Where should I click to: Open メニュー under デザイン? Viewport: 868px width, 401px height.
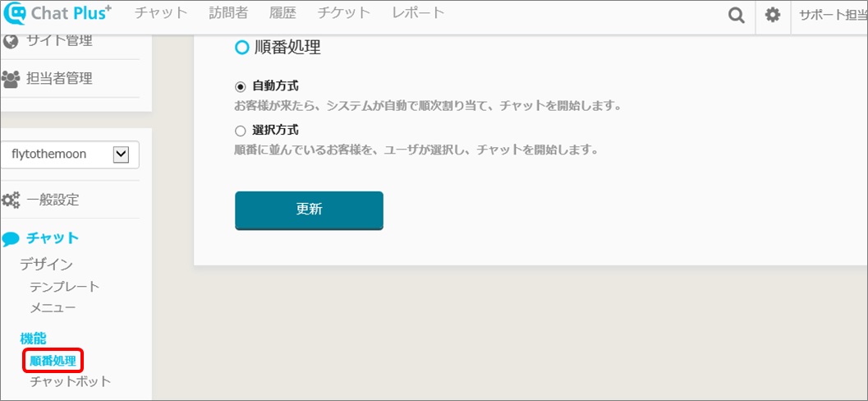(x=53, y=308)
